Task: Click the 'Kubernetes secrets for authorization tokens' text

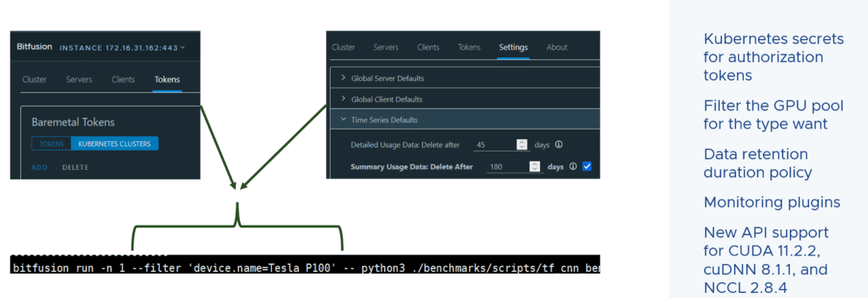Action: point(773,57)
